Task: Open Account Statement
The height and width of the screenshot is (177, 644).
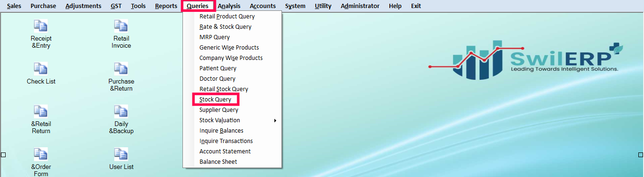Action: pyautogui.click(x=232, y=152)
